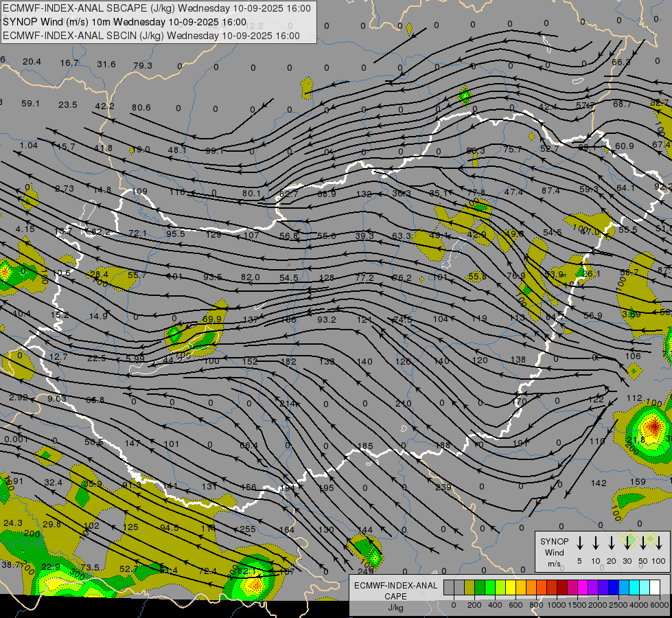Click the 400 label on CAPE scale
This screenshot has width=672, height=618.
click(x=495, y=605)
